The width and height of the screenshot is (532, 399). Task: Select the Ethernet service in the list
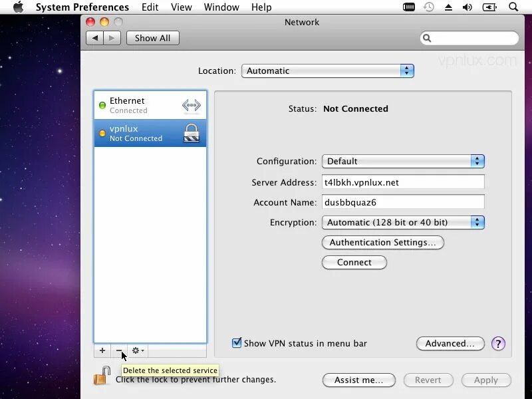[150, 105]
